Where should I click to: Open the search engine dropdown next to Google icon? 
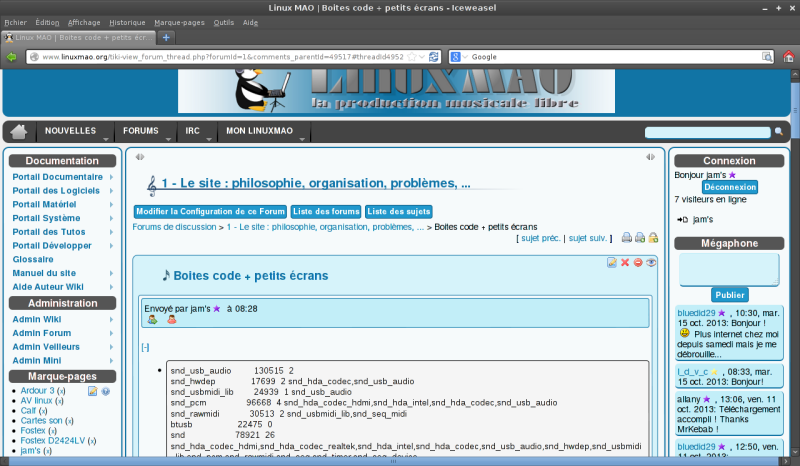pos(465,57)
